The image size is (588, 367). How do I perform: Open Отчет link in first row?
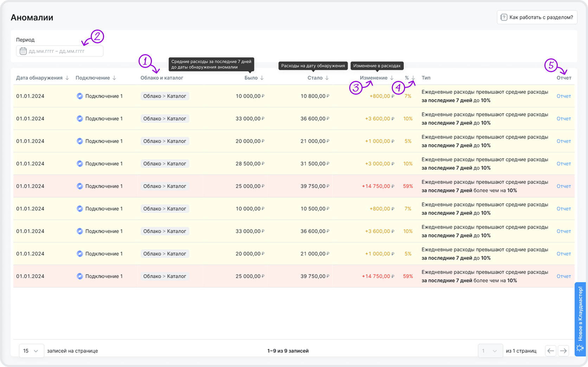[563, 96]
